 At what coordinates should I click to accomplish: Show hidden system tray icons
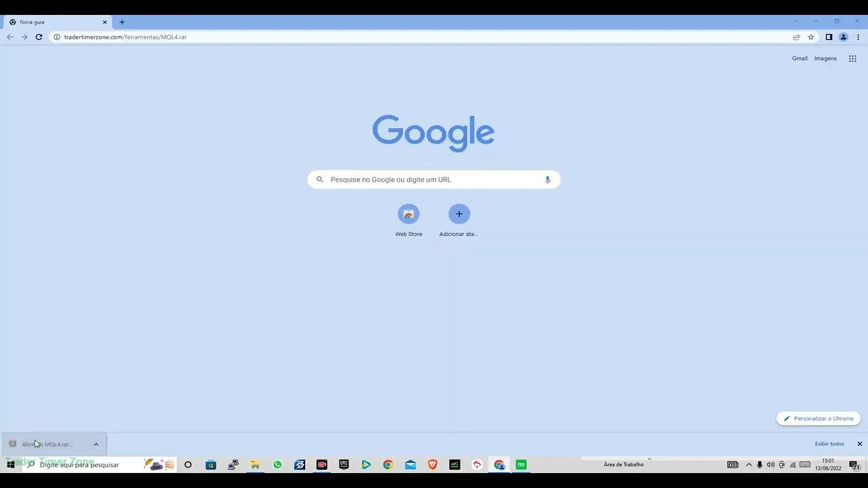(x=749, y=464)
